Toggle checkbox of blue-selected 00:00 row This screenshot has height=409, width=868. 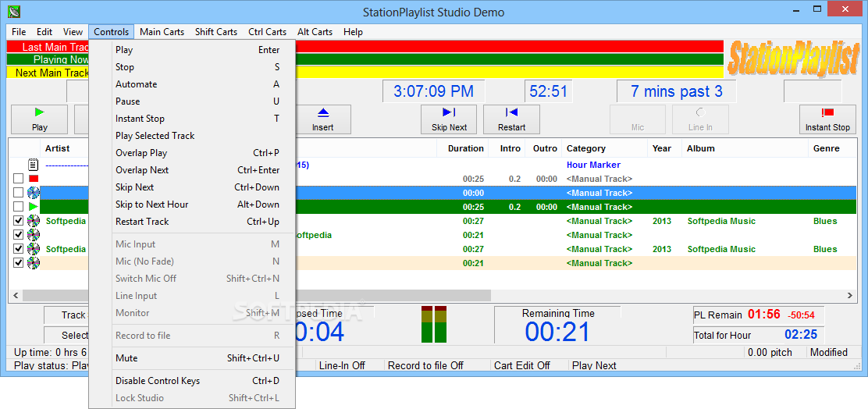18,193
